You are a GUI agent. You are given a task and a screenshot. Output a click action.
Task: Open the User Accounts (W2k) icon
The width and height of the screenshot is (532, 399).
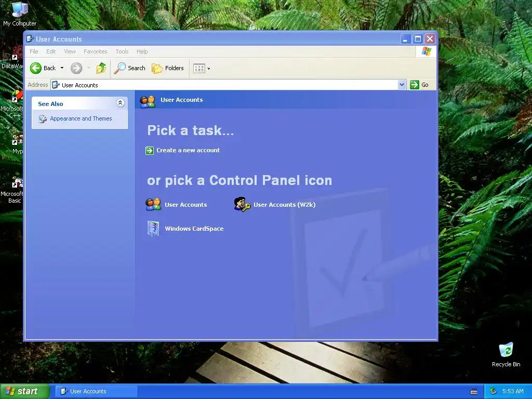(242, 205)
